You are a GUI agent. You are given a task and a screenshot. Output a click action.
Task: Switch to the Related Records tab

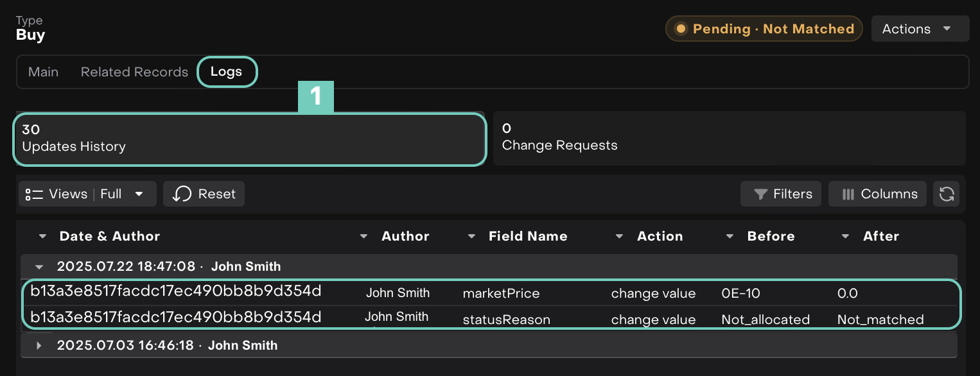pos(134,72)
